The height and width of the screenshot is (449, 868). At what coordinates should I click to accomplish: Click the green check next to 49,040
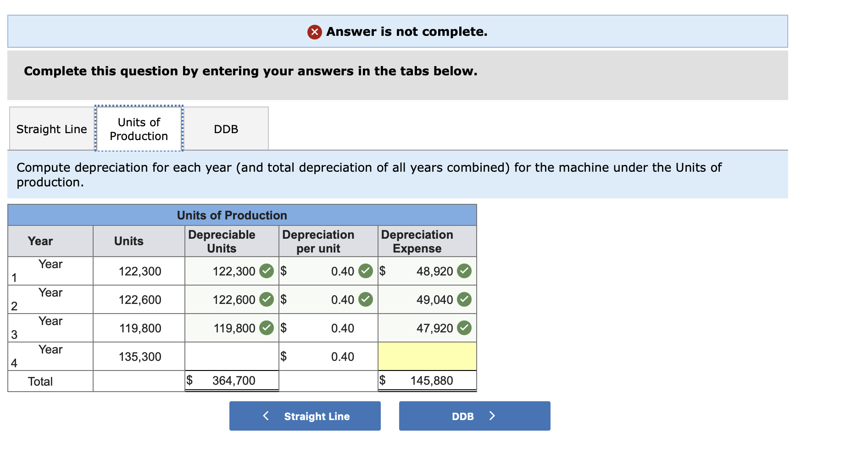(x=464, y=299)
